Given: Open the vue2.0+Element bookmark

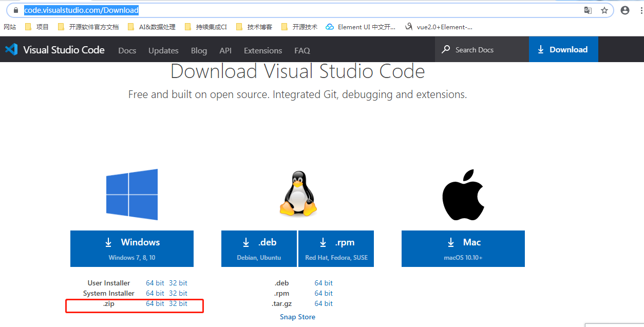Looking at the screenshot, I should pyautogui.click(x=439, y=27).
